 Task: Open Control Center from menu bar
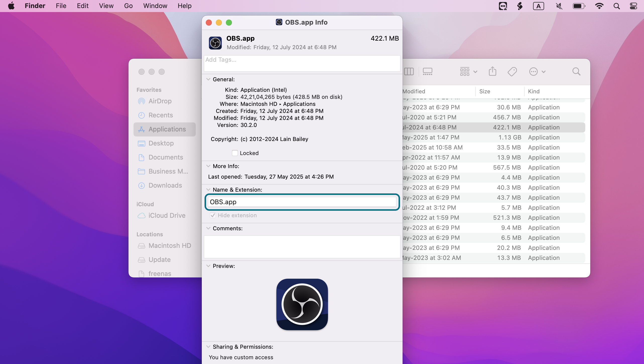pos(633,6)
